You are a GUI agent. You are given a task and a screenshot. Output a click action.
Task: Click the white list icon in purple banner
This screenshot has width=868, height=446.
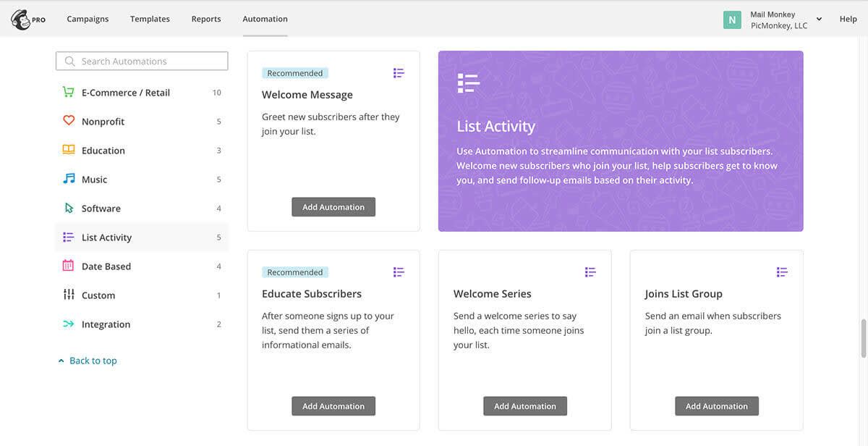[469, 83]
